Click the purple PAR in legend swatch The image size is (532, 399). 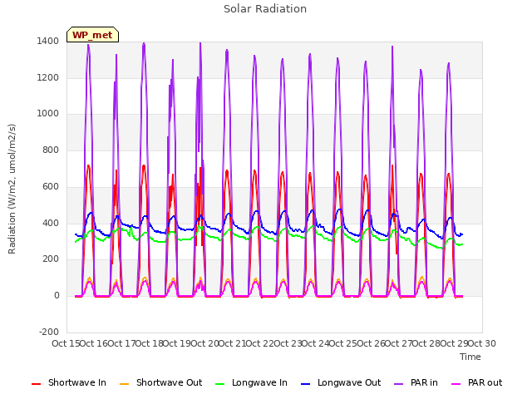tap(399, 384)
